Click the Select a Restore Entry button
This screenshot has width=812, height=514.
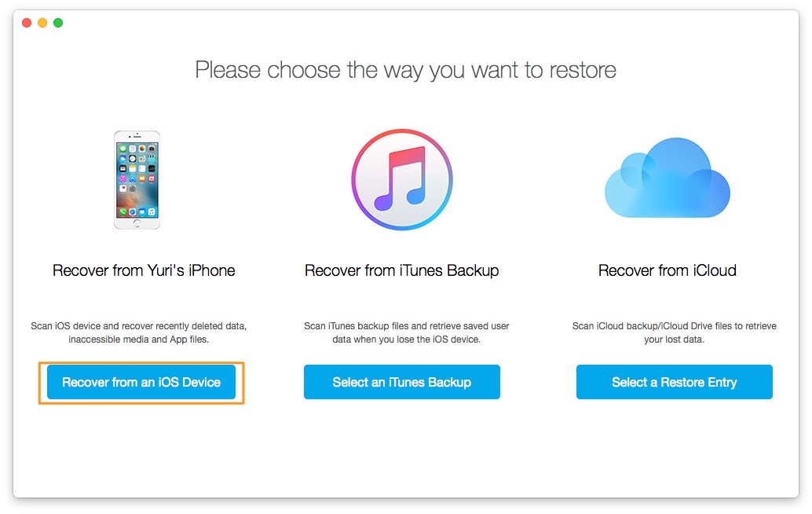pyautogui.click(x=674, y=382)
